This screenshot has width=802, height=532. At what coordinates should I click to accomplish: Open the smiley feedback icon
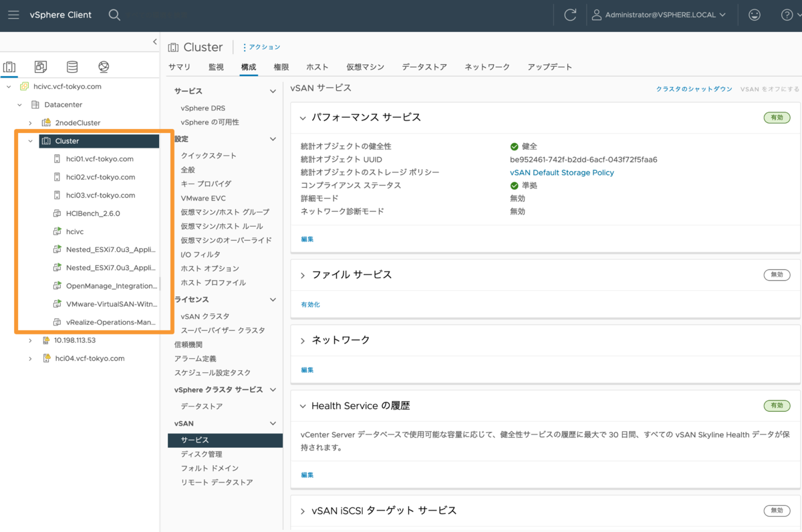[755, 15]
